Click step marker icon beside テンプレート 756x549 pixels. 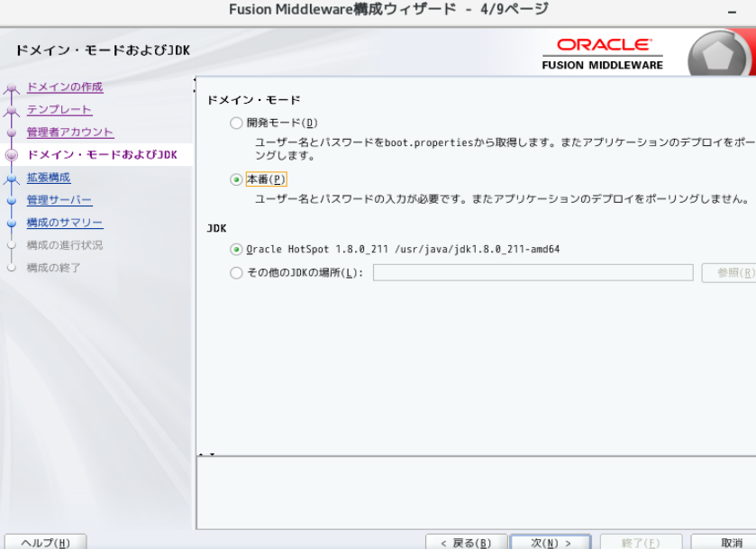coord(12,111)
